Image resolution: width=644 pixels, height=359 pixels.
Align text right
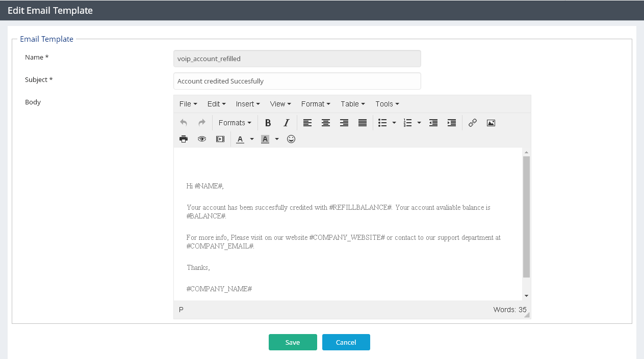pos(344,123)
